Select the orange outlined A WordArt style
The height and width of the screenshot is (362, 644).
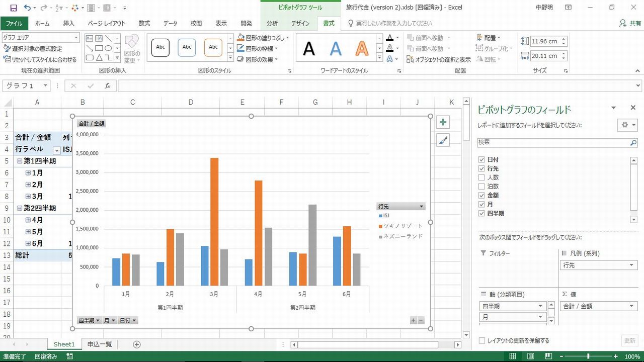pyautogui.click(x=362, y=48)
